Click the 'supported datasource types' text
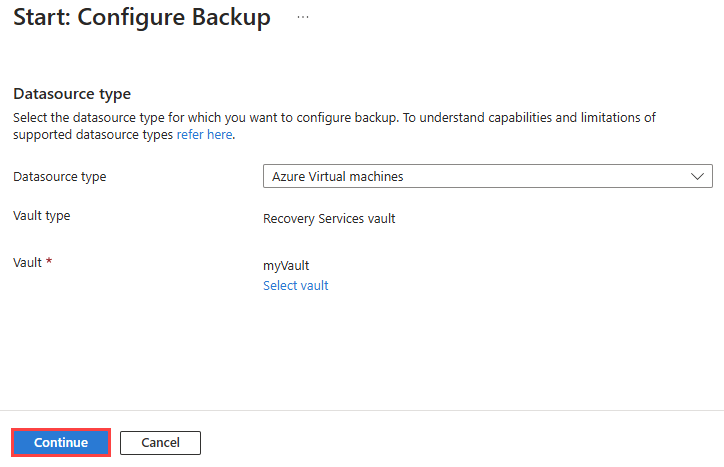This screenshot has width=724, height=467. [93, 134]
